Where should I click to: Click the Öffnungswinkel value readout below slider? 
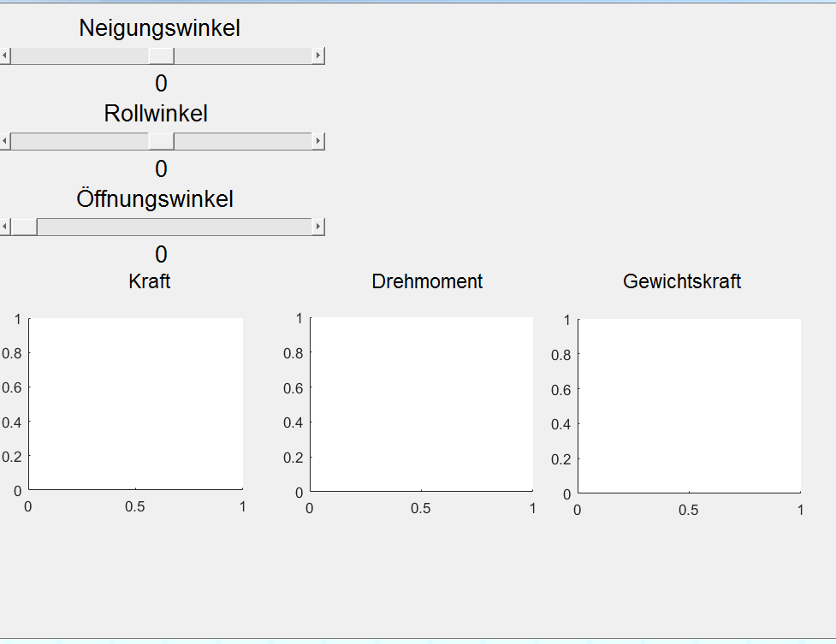pos(161,255)
